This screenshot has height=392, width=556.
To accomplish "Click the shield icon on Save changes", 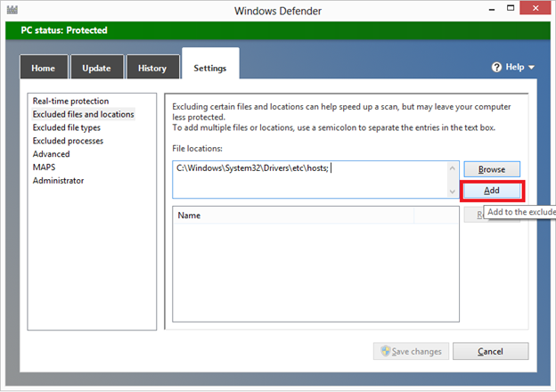I will (385, 351).
